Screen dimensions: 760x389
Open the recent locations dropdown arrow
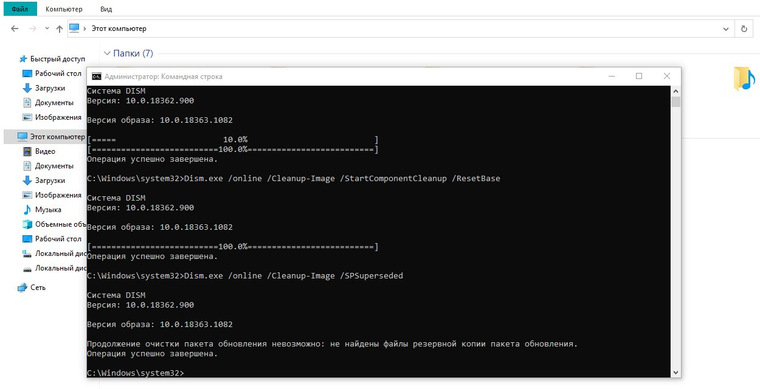pos(47,29)
